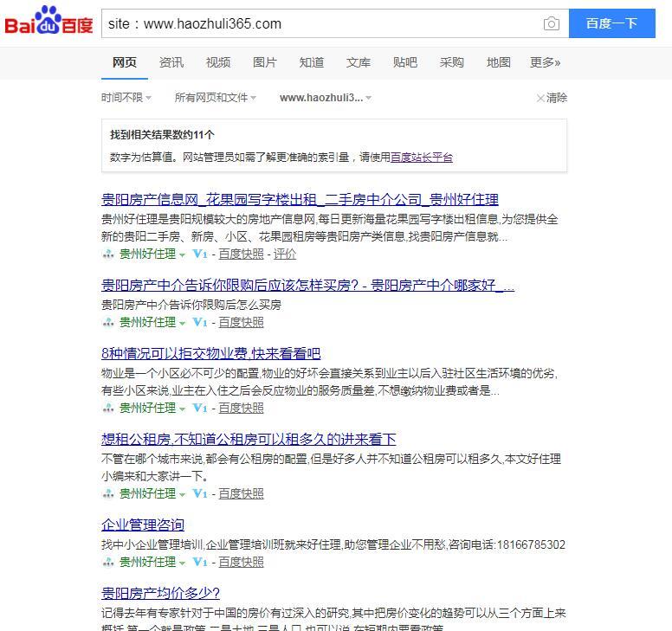Image resolution: width=672 pixels, height=631 pixels.
Task: Click 清除 to clear filters
Action: [552, 98]
